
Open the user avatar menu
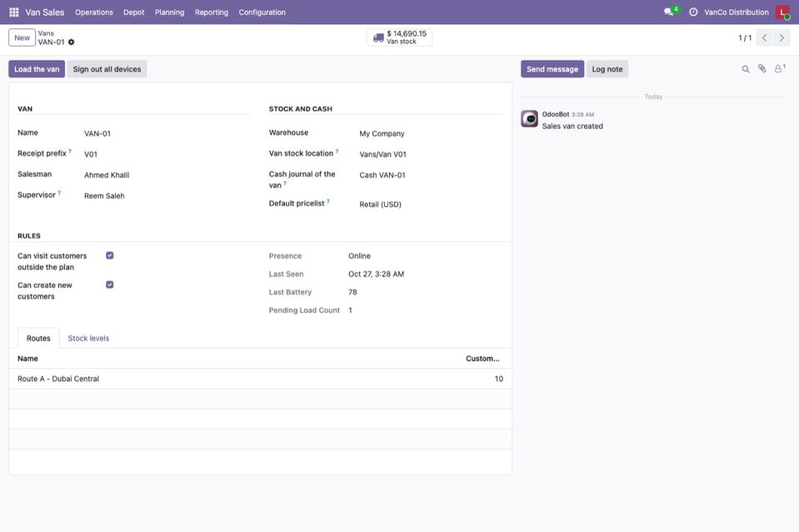tap(782, 12)
